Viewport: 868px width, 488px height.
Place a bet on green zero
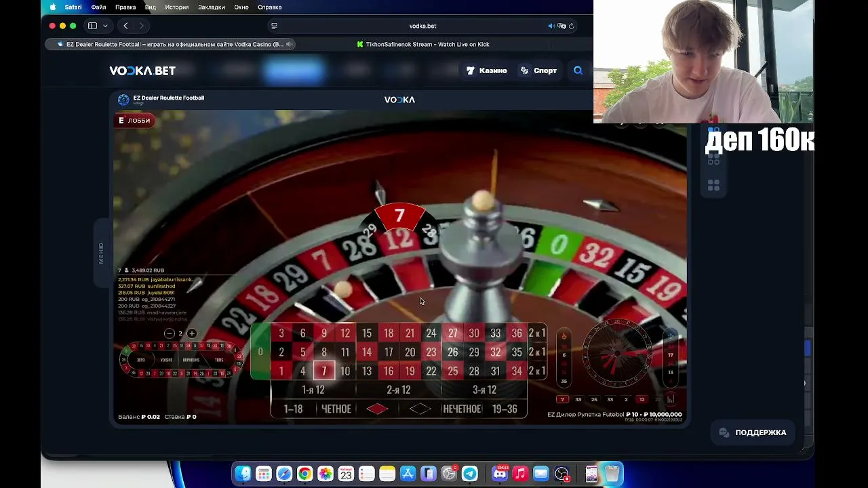point(260,352)
